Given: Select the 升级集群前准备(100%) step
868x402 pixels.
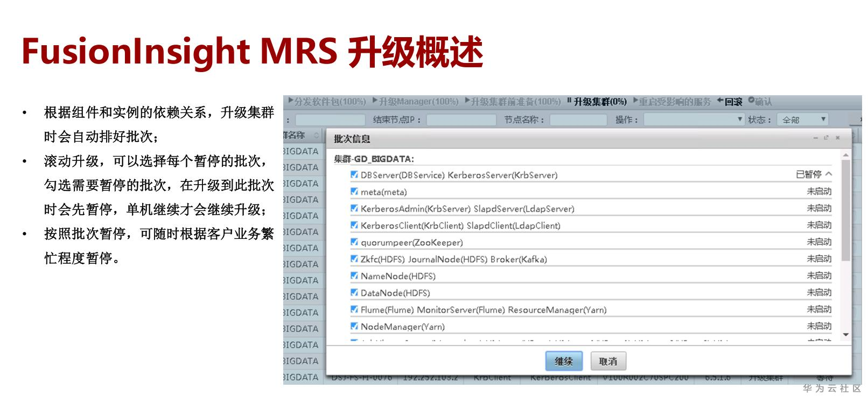Looking at the screenshot, I should [x=513, y=101].
